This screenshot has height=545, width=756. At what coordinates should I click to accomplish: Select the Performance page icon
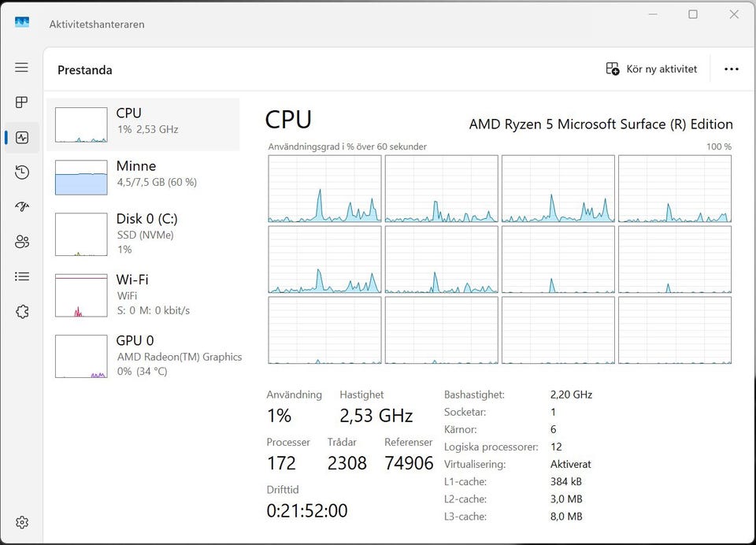[22, 137]
